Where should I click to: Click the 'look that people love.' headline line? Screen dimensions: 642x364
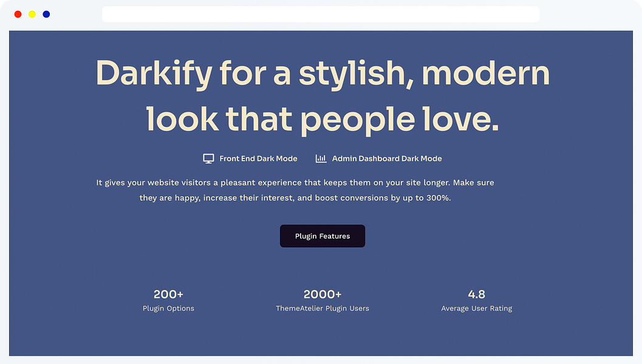(x=323, y=118)
